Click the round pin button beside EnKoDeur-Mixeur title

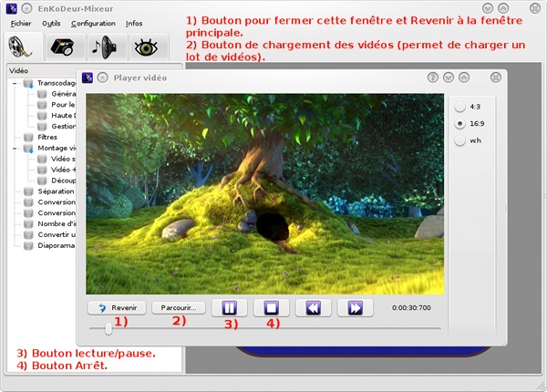pos(26,8)
